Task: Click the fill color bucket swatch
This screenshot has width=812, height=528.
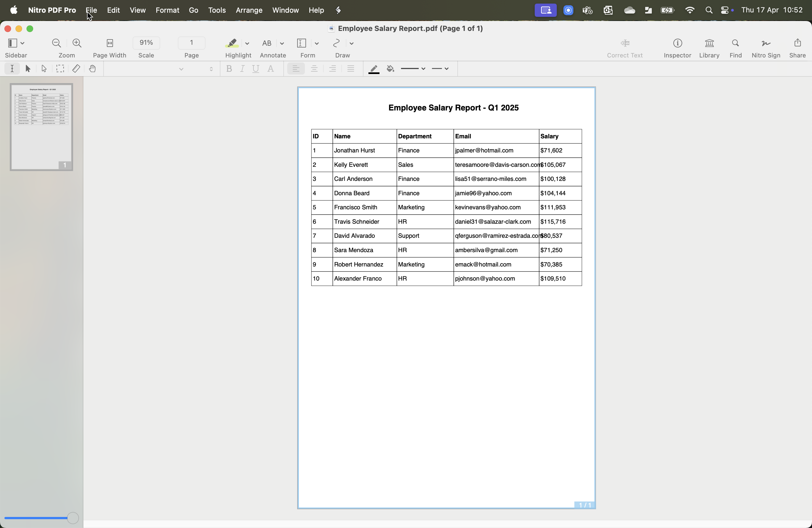Action: (391, 69)
